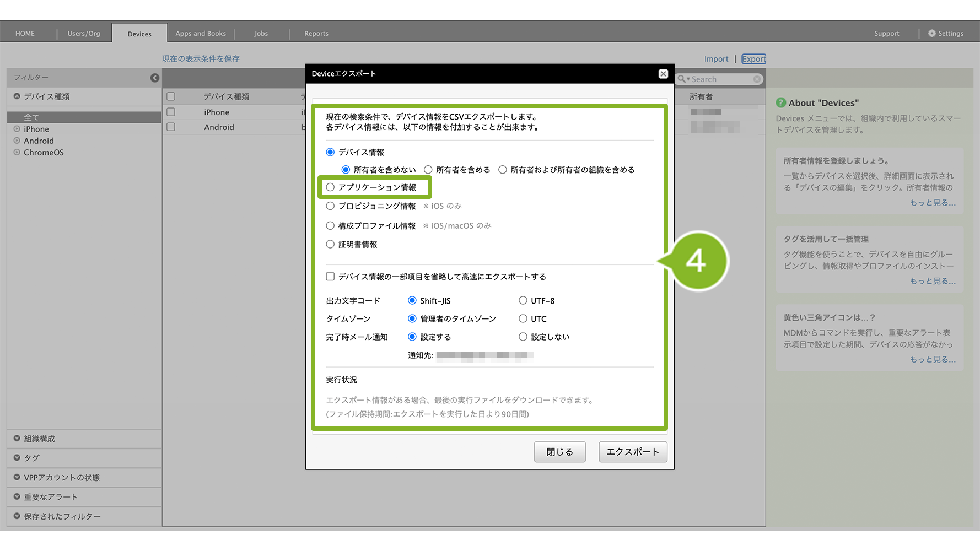Image resolution: width=980 pixels, height=551 pixels.
Task: Tick the iPhone row checkbox
Action: pyautogui.click(x=171, y=112)
